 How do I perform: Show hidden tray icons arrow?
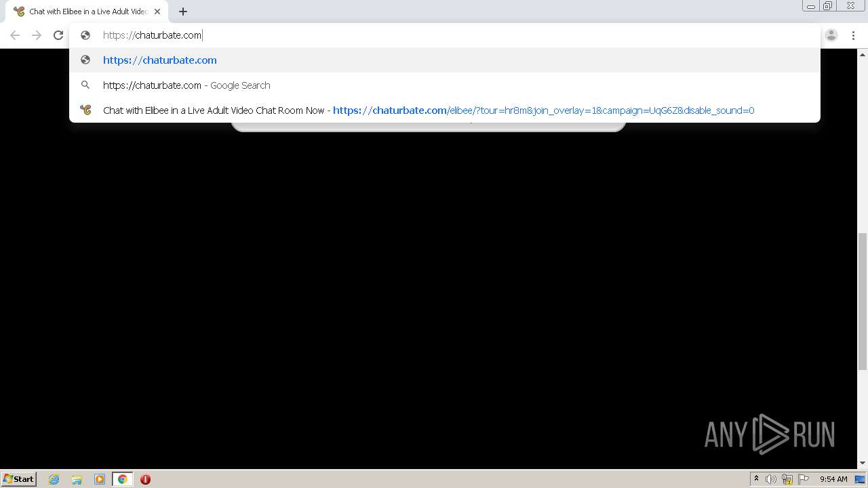pos(756,479)
